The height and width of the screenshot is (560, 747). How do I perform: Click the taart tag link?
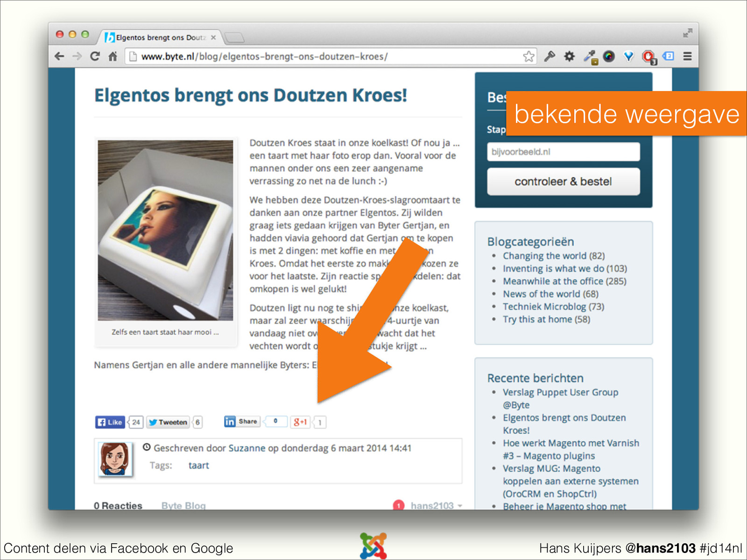click(198, 465)
